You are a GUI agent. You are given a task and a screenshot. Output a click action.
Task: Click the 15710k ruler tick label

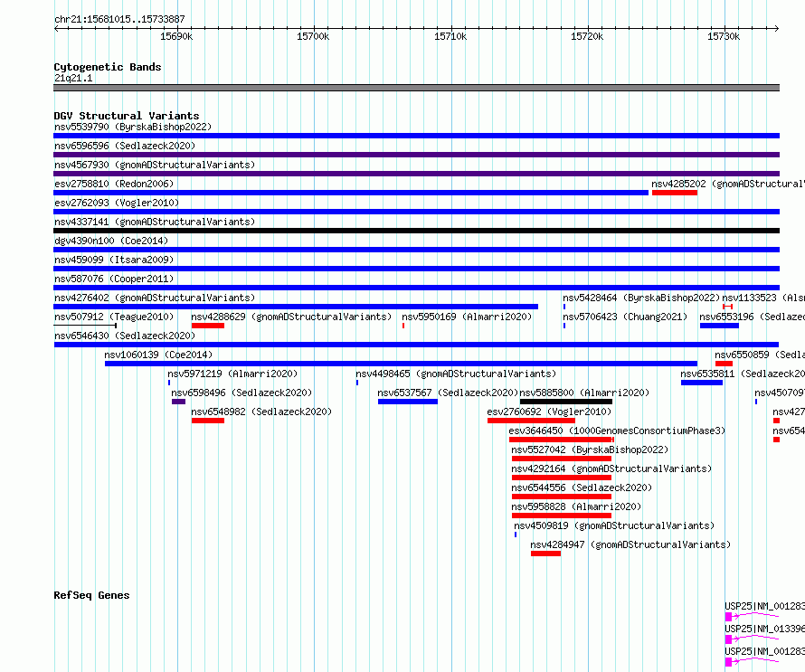pyautogui.click(x=450, y=36)
